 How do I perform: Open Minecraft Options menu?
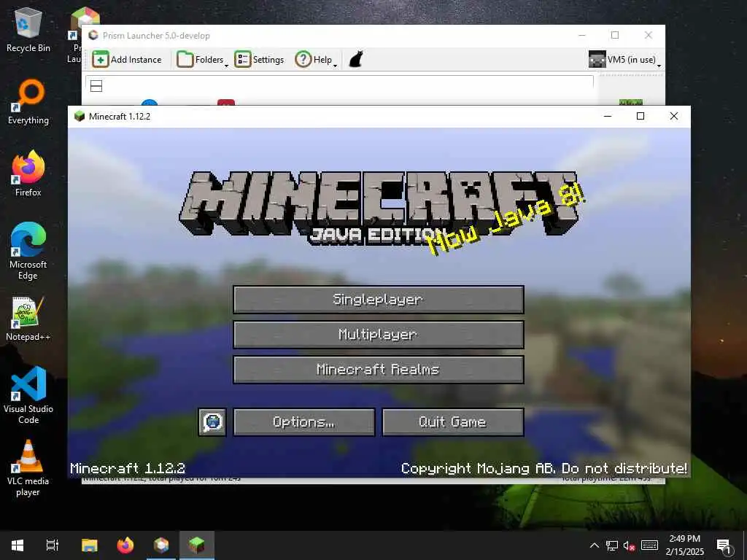click(303, 422)
